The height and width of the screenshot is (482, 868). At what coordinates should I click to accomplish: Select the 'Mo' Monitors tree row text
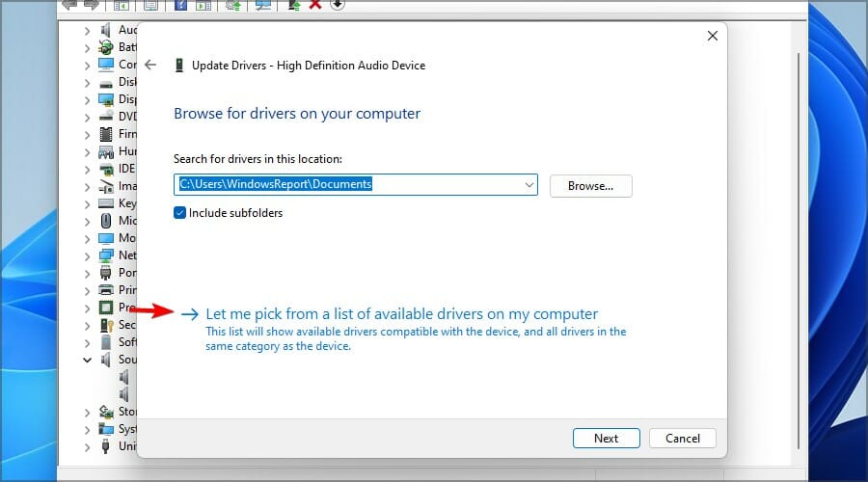[x=127, y=238]
